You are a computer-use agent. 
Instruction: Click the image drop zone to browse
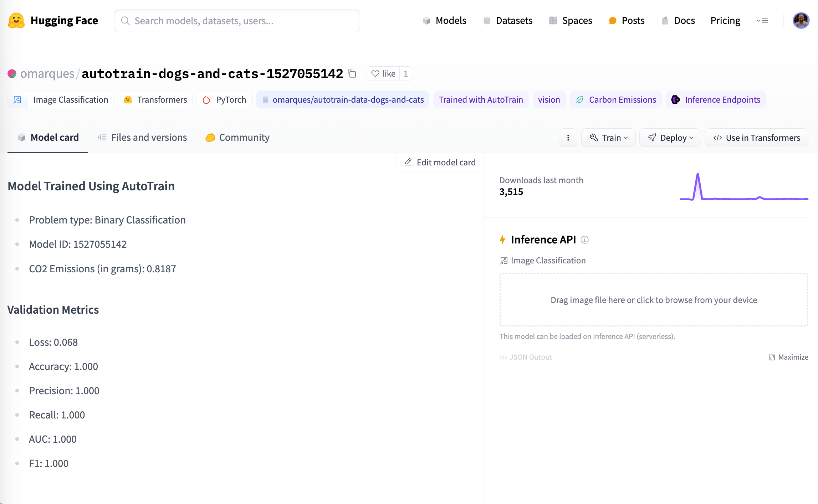pos(654,300)
